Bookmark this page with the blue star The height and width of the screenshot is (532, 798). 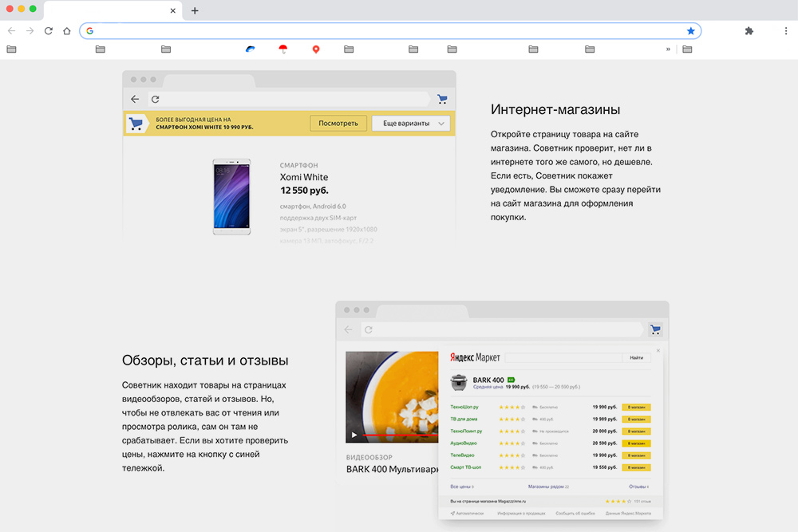click(x=690, y=31)
